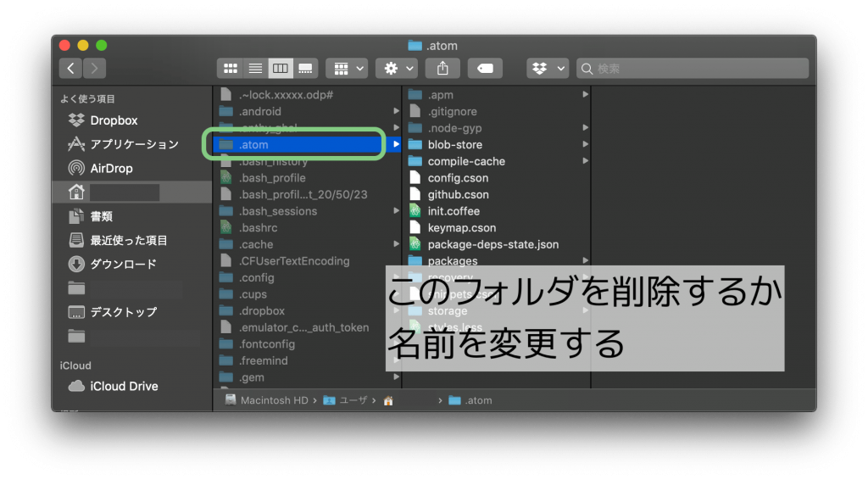This screenshot has height=480, width=868.
Task: Select the home folder sidebar item
Action: (131, 193)
